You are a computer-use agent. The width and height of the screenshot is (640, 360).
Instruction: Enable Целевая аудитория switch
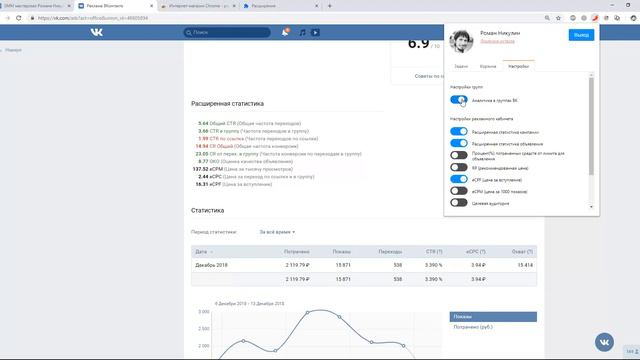459,203
